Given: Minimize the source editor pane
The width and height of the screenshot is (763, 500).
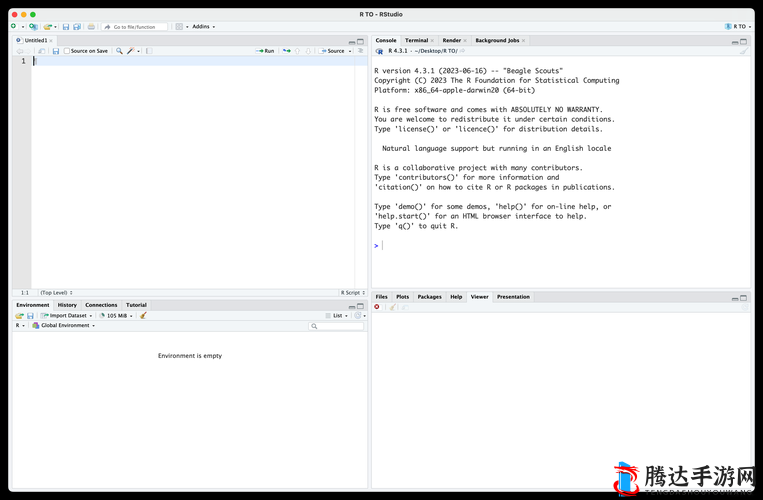Looking at the screenshot, I should coord(352,42).
